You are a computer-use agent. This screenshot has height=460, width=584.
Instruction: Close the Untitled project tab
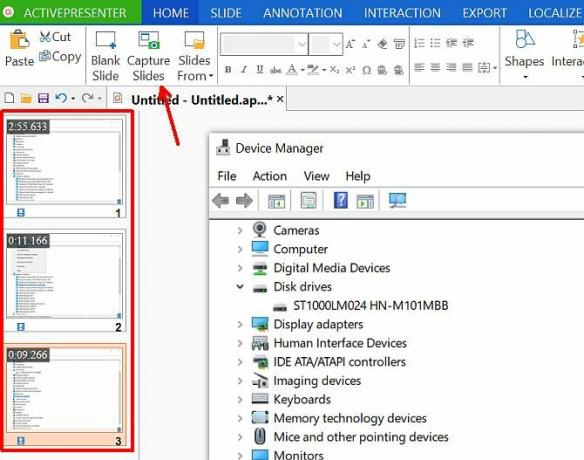click(x=280, y=99)
